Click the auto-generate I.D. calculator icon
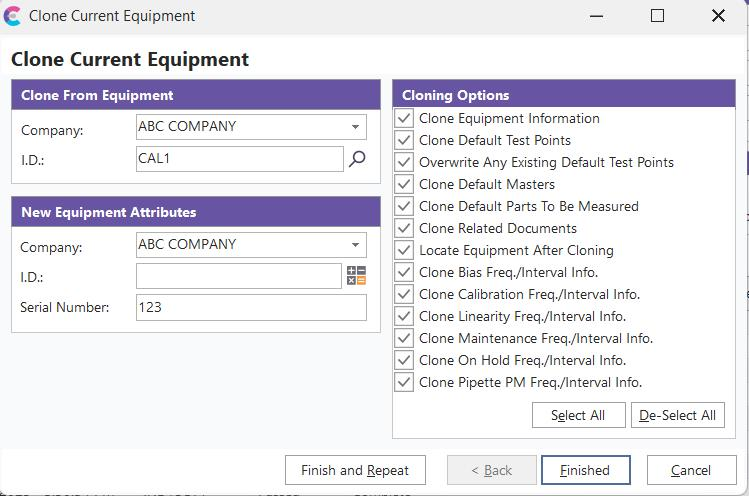Screen dimensions: 749x496 356,276
